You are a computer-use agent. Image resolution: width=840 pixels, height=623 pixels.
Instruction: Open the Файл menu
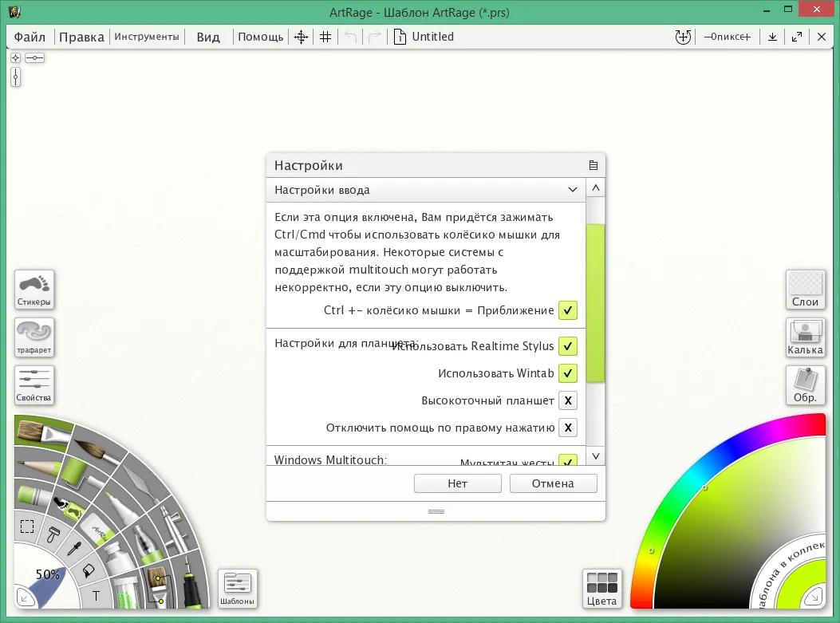30,37
